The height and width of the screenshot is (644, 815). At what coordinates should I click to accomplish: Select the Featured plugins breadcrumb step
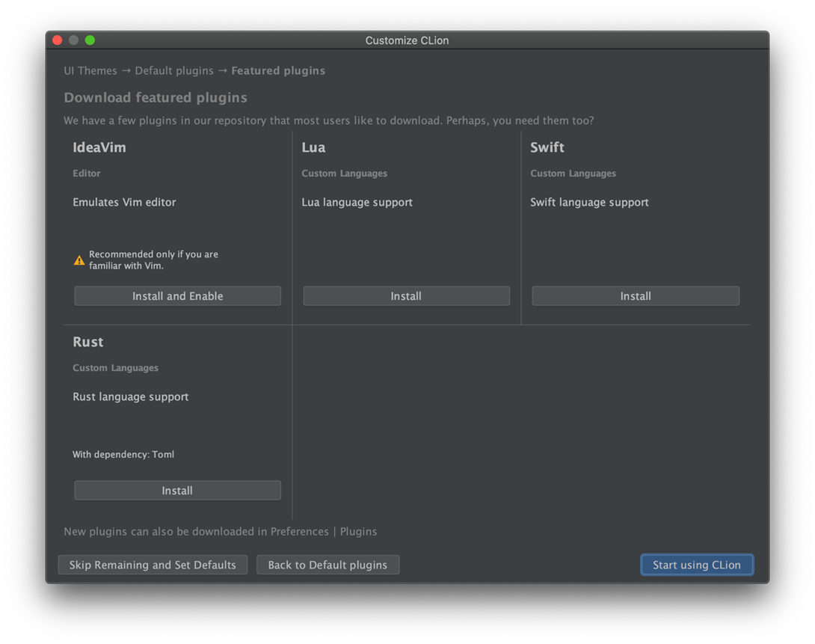278,71
